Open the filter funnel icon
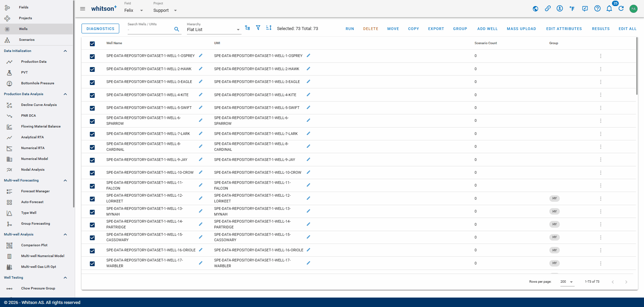The width and height of the screenshot is (644, 307). point(258,28)
